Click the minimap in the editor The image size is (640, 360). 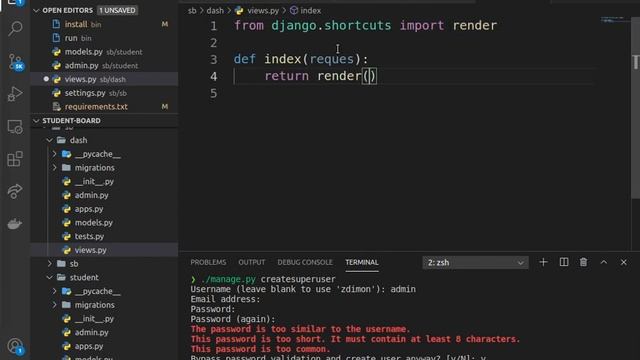click(614, 20)
